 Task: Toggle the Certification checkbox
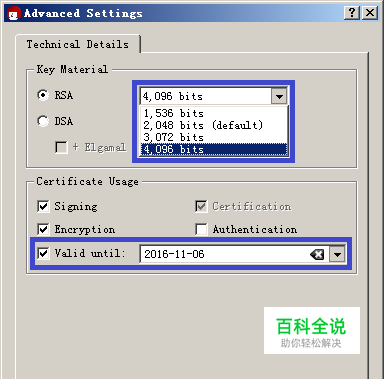(x=201, y=206)
